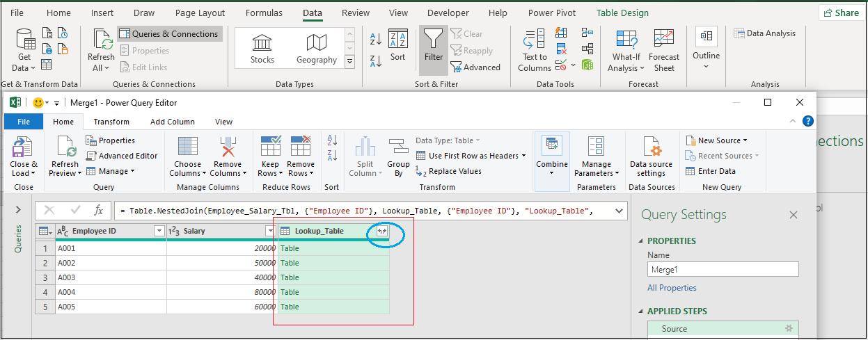Viewport: 868px width, 340px height.
Task: Click Enter Data in New Query group
Action: pyautogui.click(x=711, y=171)
